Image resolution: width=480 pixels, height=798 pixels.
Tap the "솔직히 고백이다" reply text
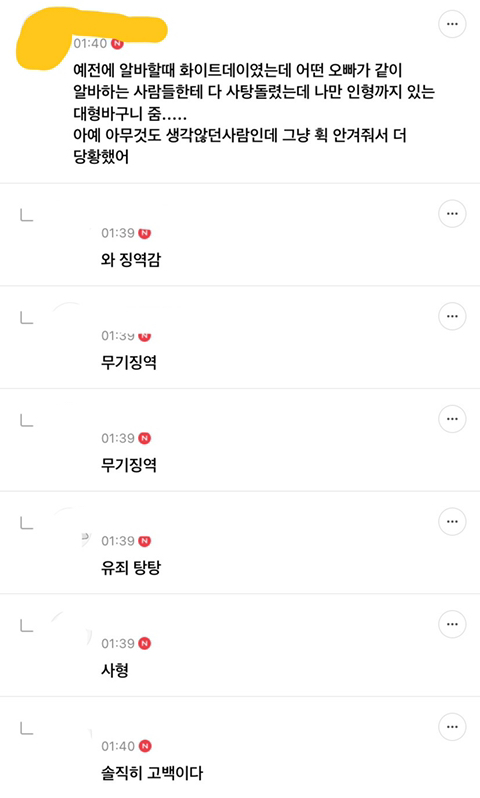click(152, 773)
